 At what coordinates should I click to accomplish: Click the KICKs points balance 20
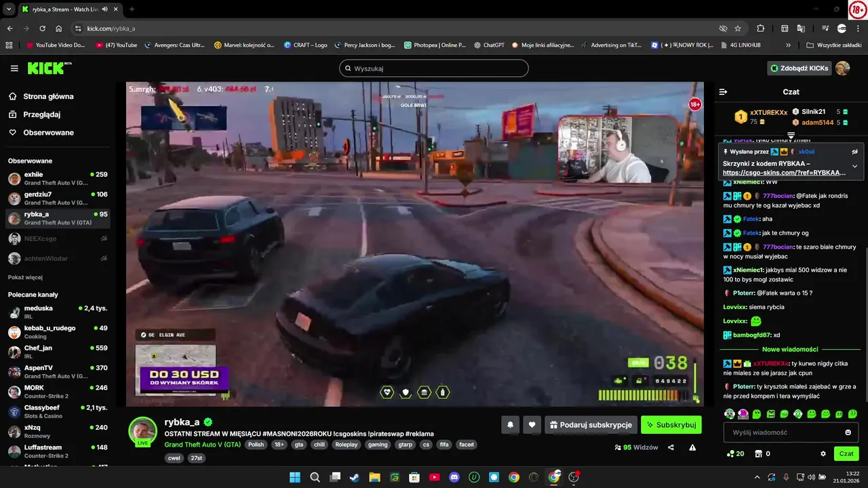pyautogui.click(x=735, y=453)
